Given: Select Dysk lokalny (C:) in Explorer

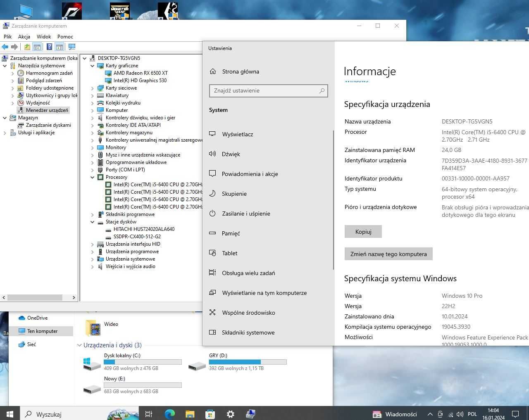Looking at the screenshot, I should click(132, 362).
